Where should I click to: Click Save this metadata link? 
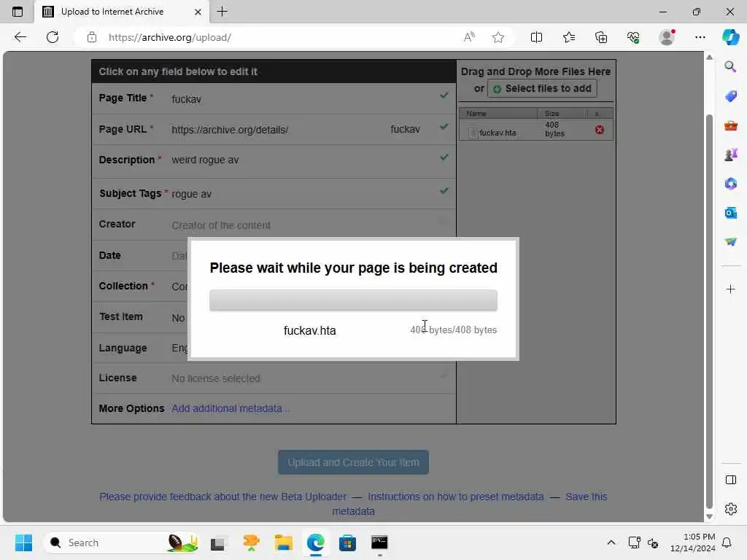point(586,497)
